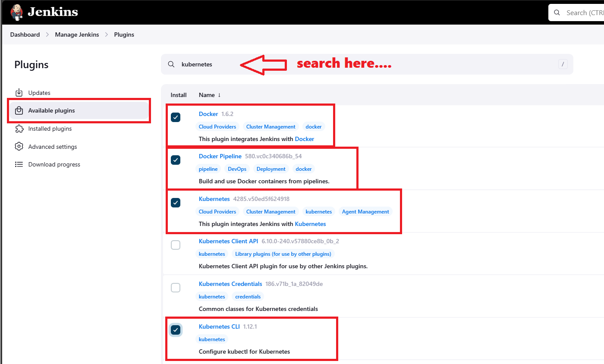The image size is (604, 364).
Task: Sort by the Name column header
Action: (210, 95)
